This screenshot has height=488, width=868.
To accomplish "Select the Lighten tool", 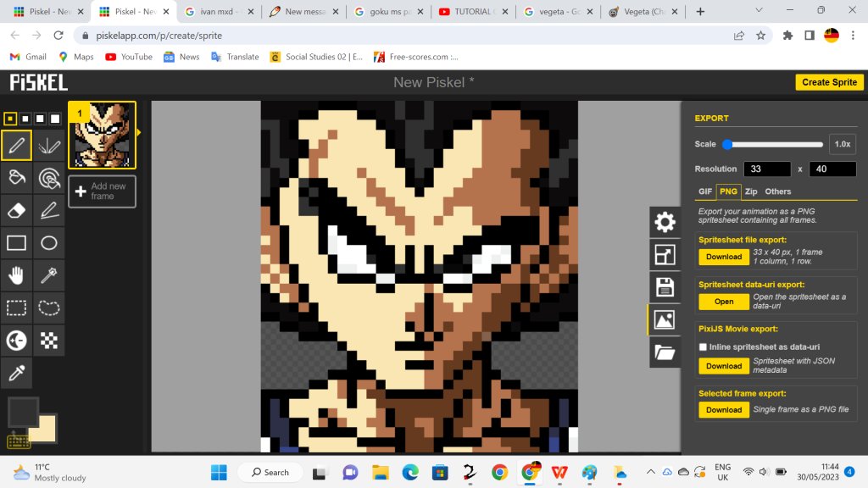I will tap(17, 341).
